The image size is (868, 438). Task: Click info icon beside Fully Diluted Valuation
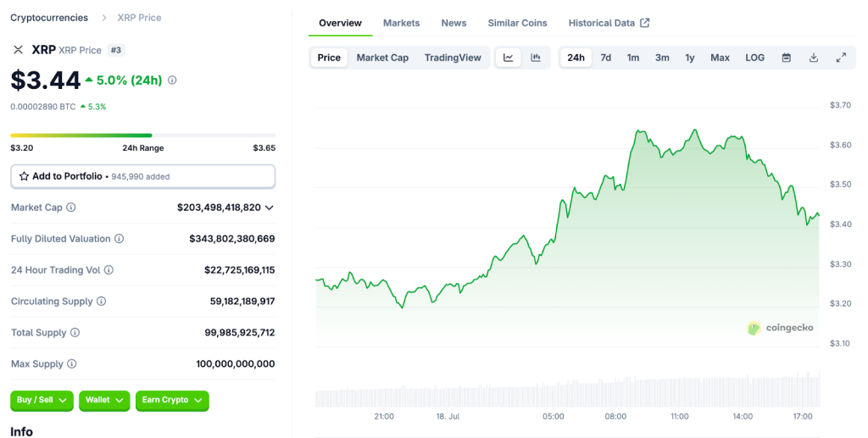click(119, 238)
